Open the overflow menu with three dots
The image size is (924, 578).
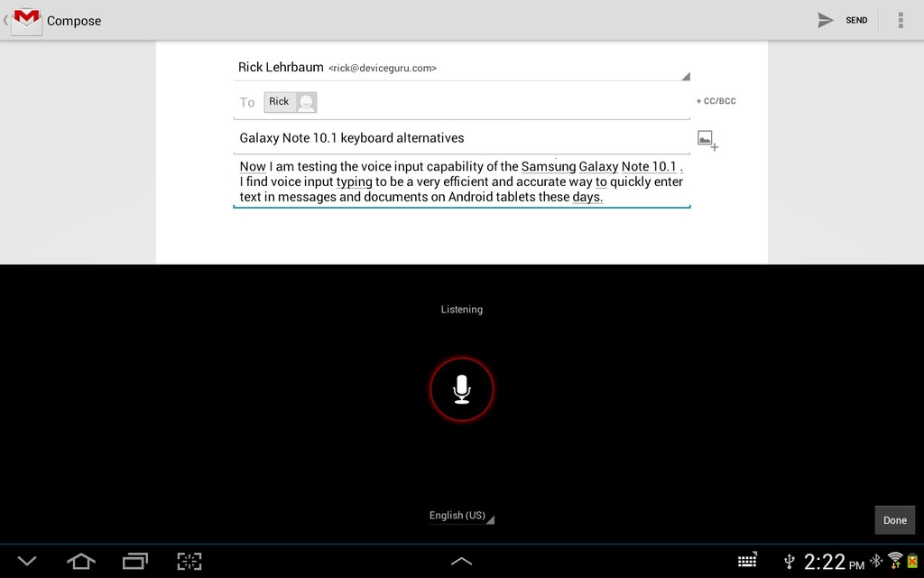click(x=901, y=20)
